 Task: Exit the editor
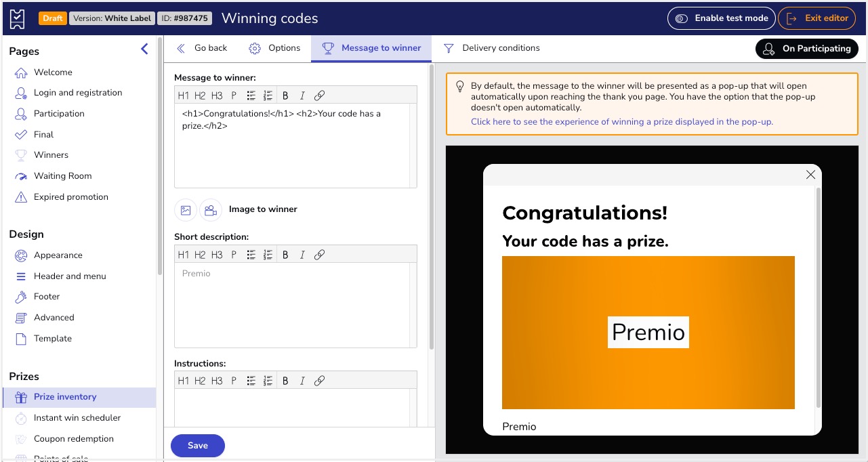tap(817, 18)
